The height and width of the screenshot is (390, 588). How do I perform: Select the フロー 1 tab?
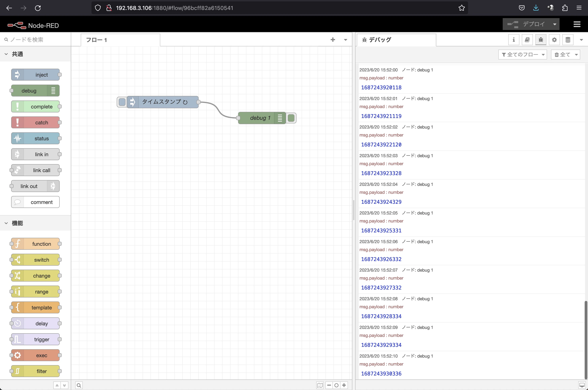coord(121,40)
